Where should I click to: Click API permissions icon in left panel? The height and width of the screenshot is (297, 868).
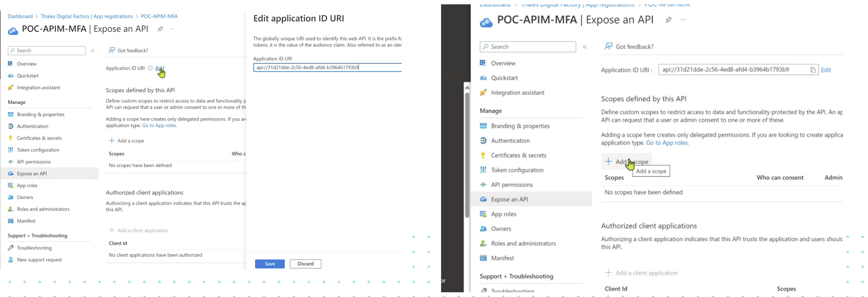[x=11, y=161]
